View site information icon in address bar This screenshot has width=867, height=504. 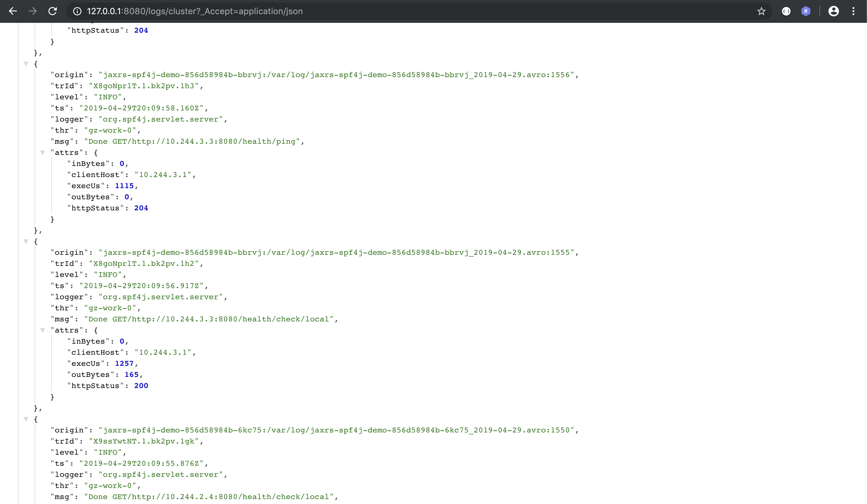click(x=77, y=11)
